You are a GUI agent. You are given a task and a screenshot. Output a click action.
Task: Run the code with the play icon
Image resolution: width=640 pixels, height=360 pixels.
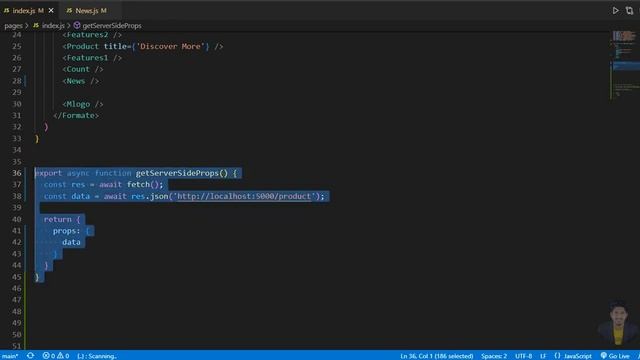pos(615,11)
